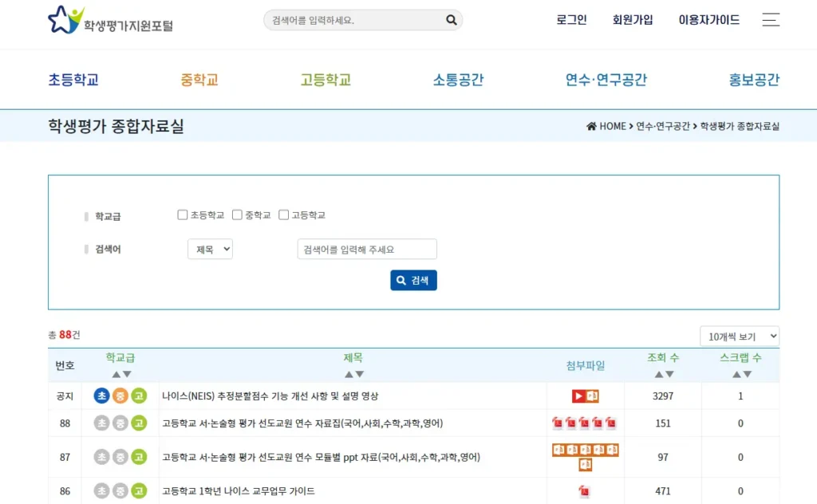Image resolution: width=817 pixels, height=504 pixels.
Task: Open the 제목 search field dropdown
Action: pyautogui.click(x=210, y=249)
